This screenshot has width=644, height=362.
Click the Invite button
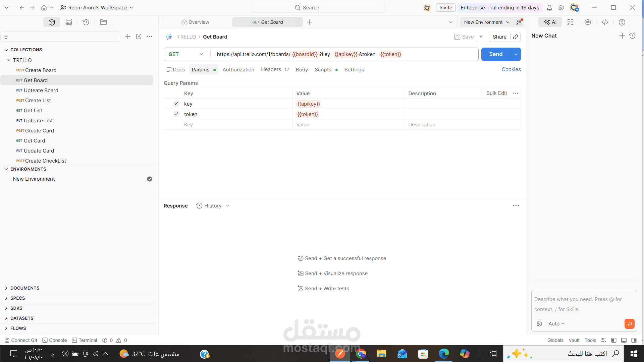(x=446, y=8)
